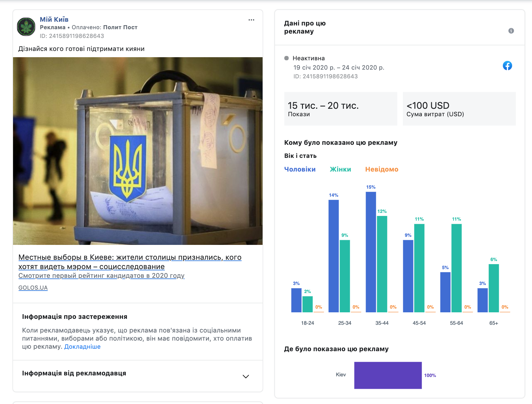Click the chevron arrow beside advertiser info
The height and width of the screenshot is (404, 532).
(246, 376)
